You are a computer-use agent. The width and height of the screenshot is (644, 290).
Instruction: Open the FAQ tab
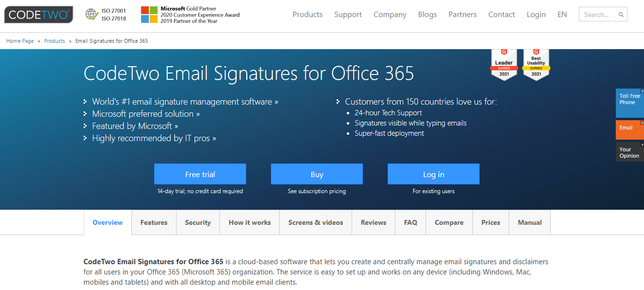[411, 222]
